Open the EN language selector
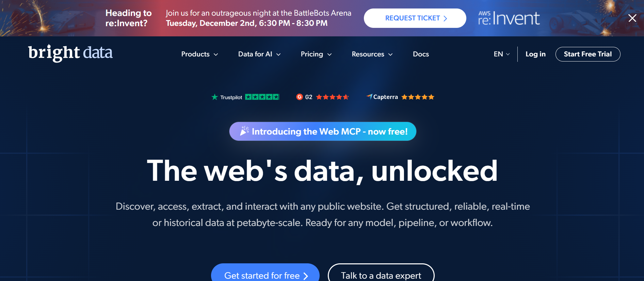 point(501,54)
